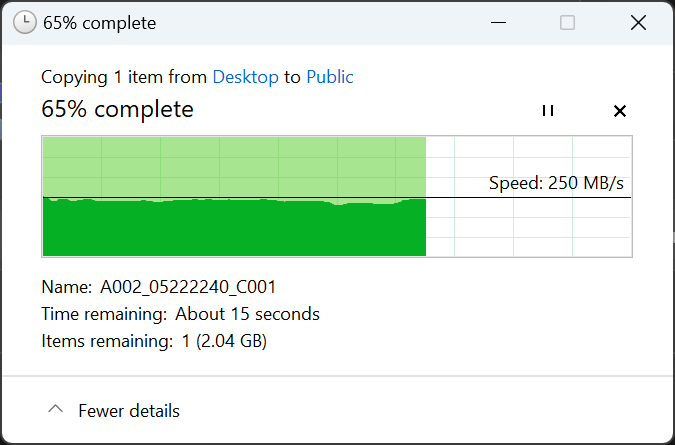
Task: Close the copy dialog window
Action: tap(638, 22)
